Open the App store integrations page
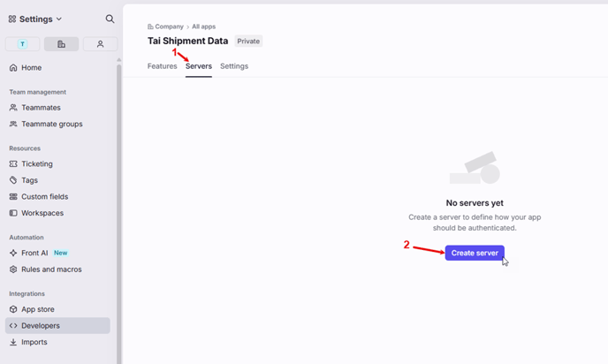The image size is (608, 364). 37,309
